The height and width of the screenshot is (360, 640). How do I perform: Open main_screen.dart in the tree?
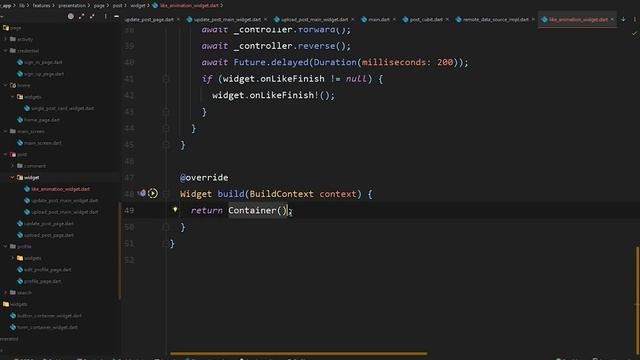coord(39,143)
